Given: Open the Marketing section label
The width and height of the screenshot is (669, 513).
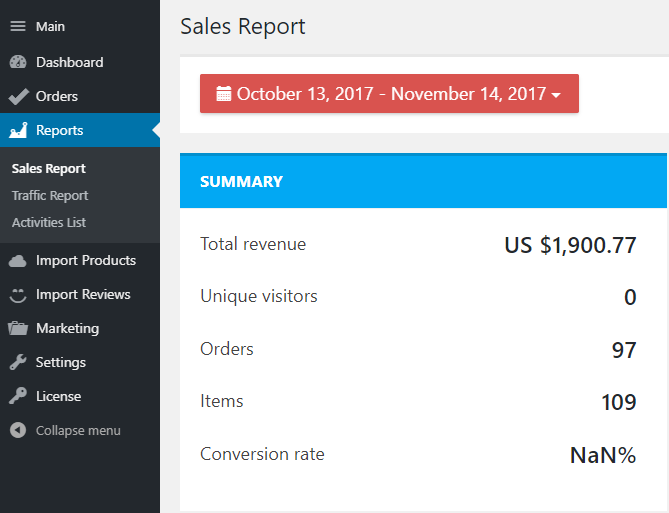Looking at the screenshot, I should pyautogui.click(x=67, y=328).
